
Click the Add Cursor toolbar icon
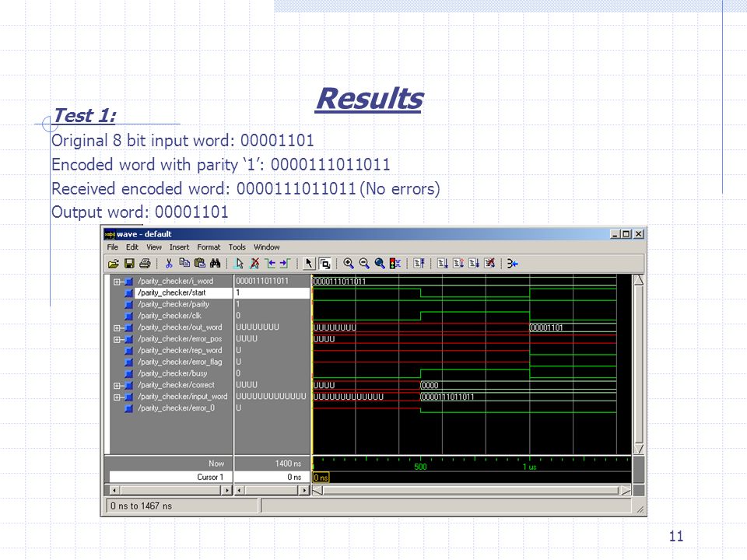click(x=239, y=264)
